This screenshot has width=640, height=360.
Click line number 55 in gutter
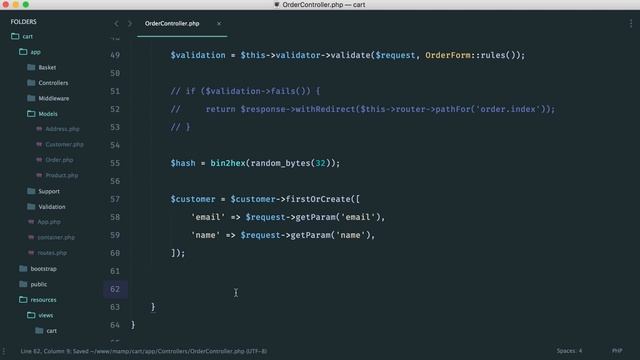[115, 163]
